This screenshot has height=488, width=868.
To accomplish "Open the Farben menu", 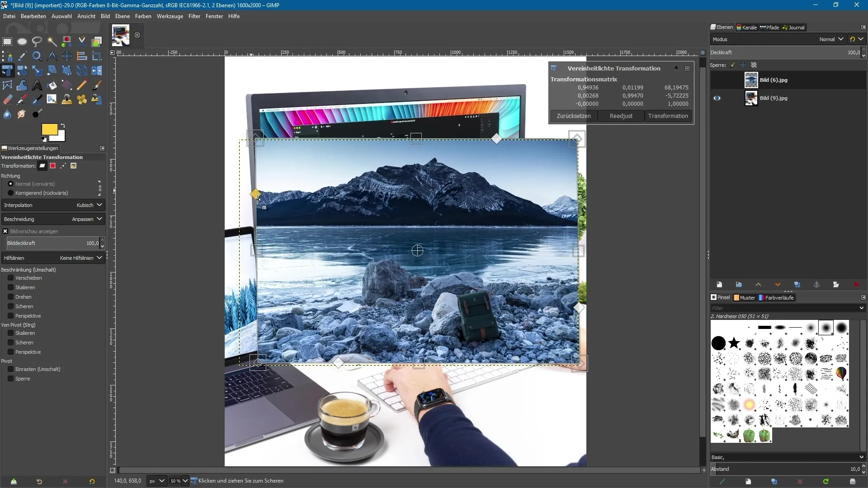I will 143,16.
